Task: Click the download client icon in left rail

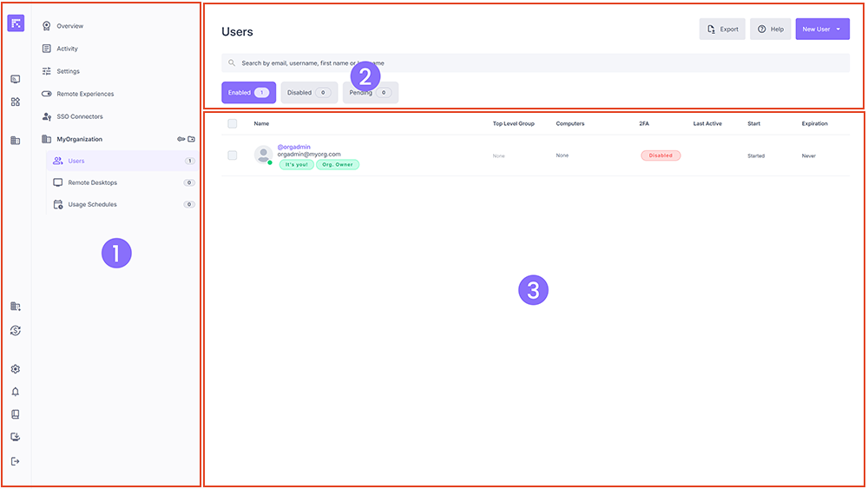Action: 15,438
